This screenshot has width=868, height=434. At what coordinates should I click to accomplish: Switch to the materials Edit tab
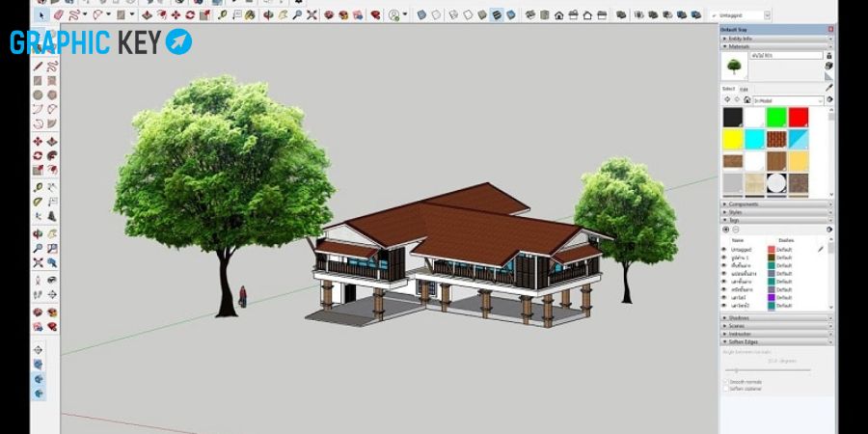pos(744,89)
